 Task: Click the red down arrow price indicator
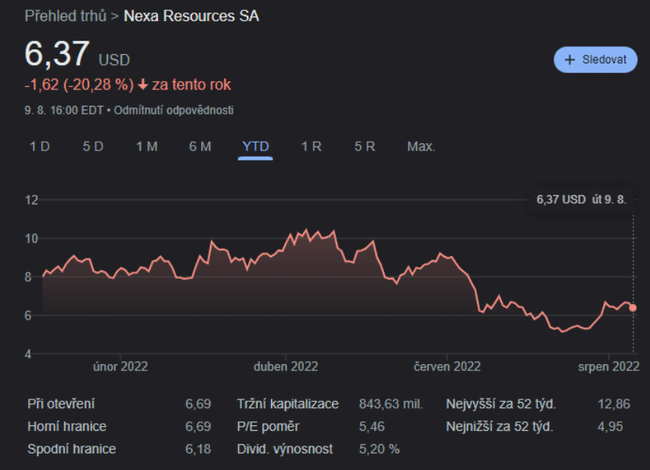pos(144,85)
